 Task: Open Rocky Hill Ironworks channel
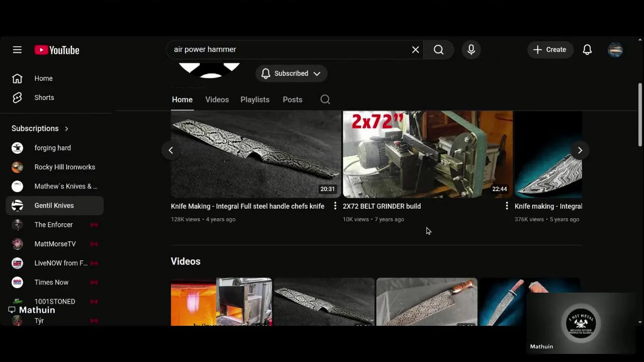pos(54,167)
